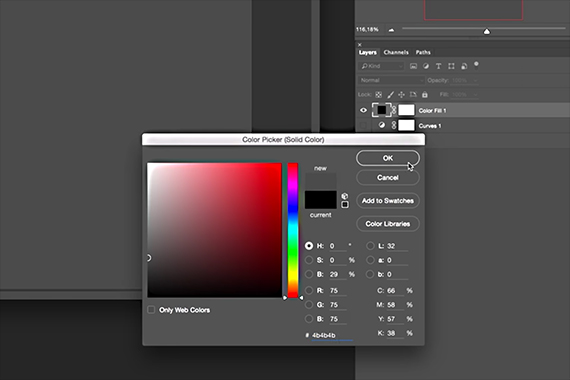
Task: Toggle layer filtering switch on Layers panel
Action: (476, 65)
